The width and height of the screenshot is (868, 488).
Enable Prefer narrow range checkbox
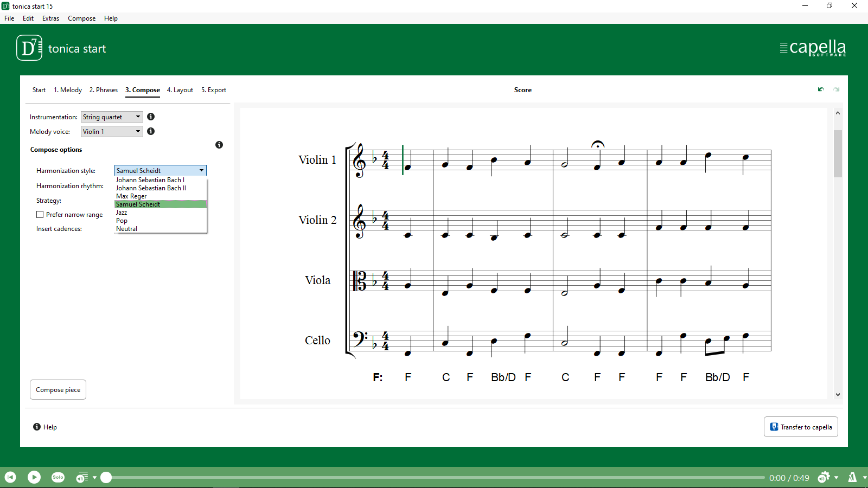[x=40, y=215]
